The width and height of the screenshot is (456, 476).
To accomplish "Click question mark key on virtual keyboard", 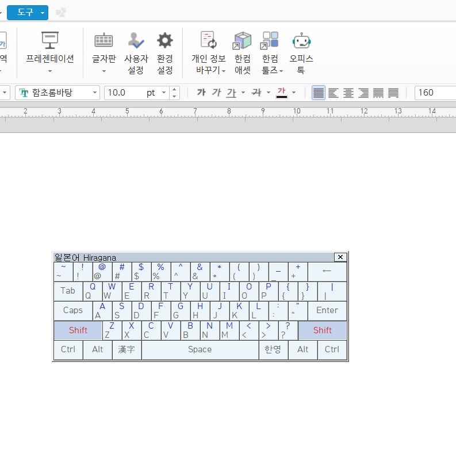I will 288,330.
